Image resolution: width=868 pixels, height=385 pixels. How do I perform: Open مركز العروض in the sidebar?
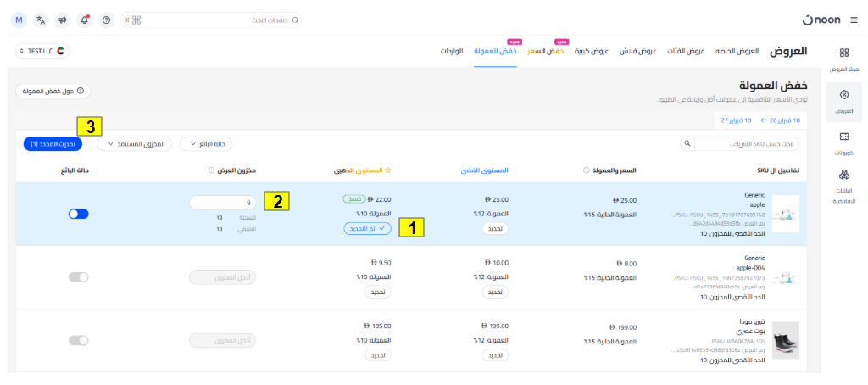point(843,59)
